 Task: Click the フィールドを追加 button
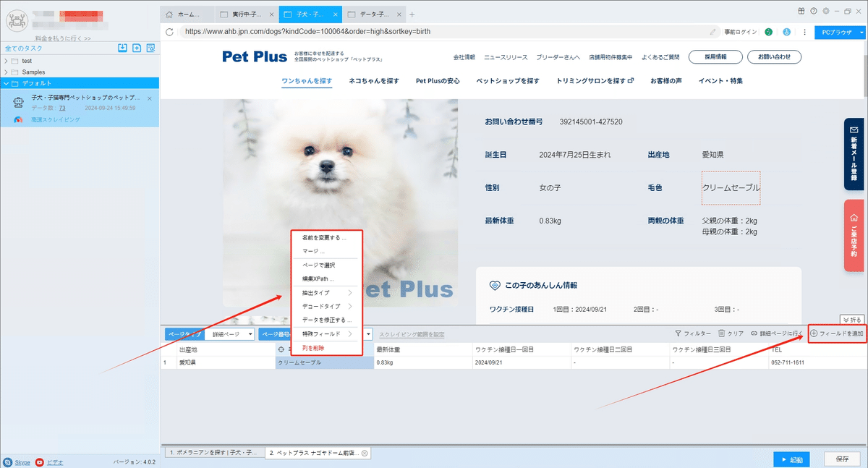836,333
